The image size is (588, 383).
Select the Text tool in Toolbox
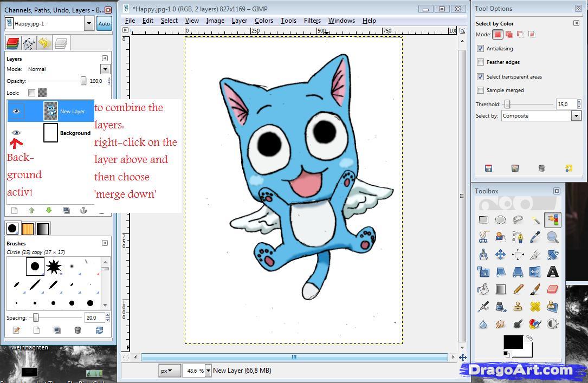point(552,272)
